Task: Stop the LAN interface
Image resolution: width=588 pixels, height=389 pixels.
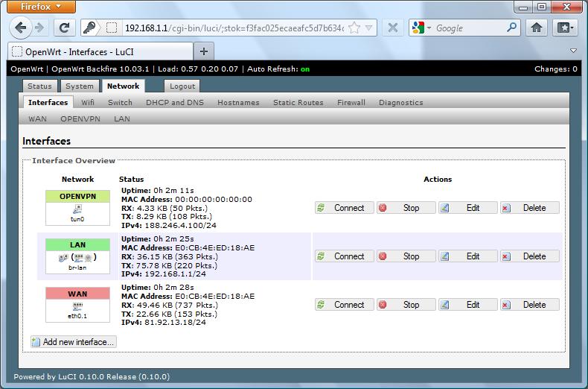Action: point(406,256)
